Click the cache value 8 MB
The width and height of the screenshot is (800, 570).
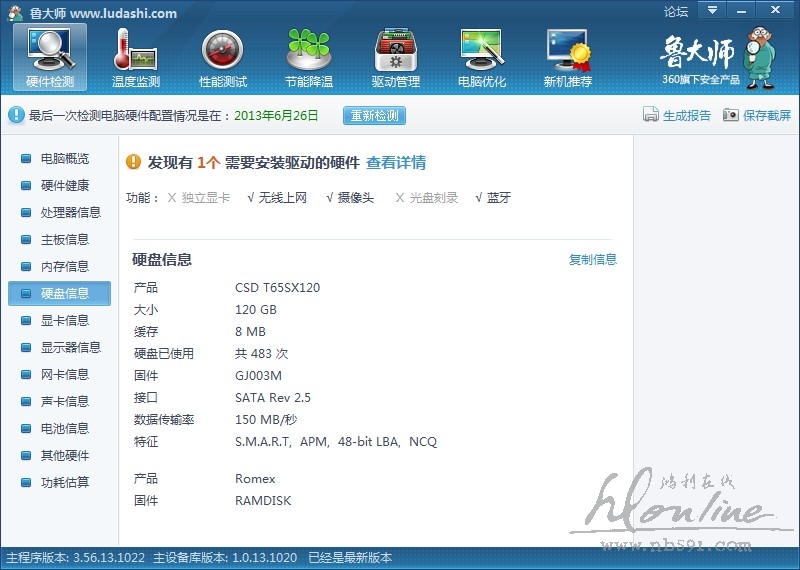coord(250,332)
